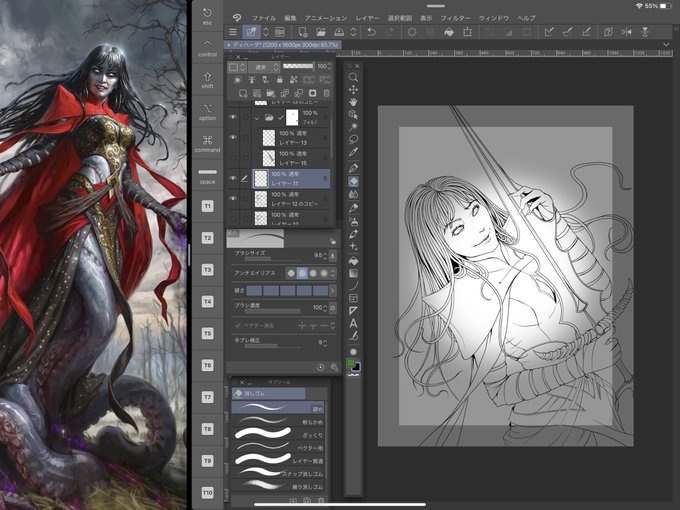680x510 pixels.
Task: Select the strongest anti-aliasing option
Action: [324, 273]
